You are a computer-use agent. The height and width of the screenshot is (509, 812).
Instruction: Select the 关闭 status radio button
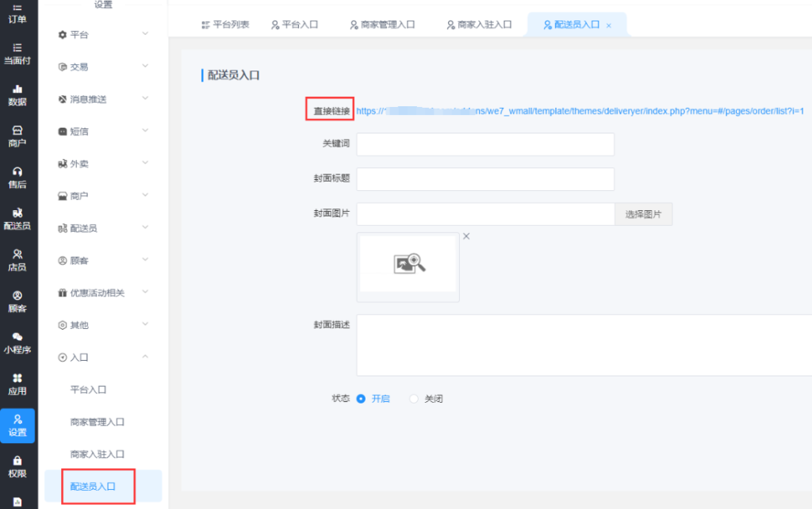(x=414, y=399)
